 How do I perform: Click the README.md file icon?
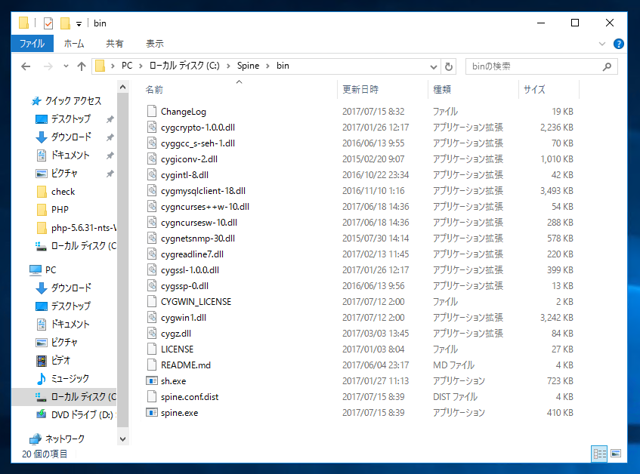152,365
